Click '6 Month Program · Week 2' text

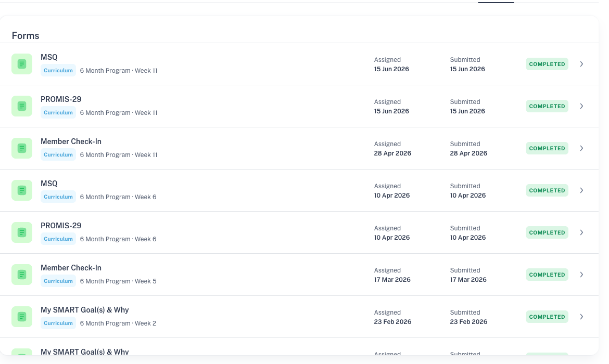pyautogui.click(x=118, y=323)
